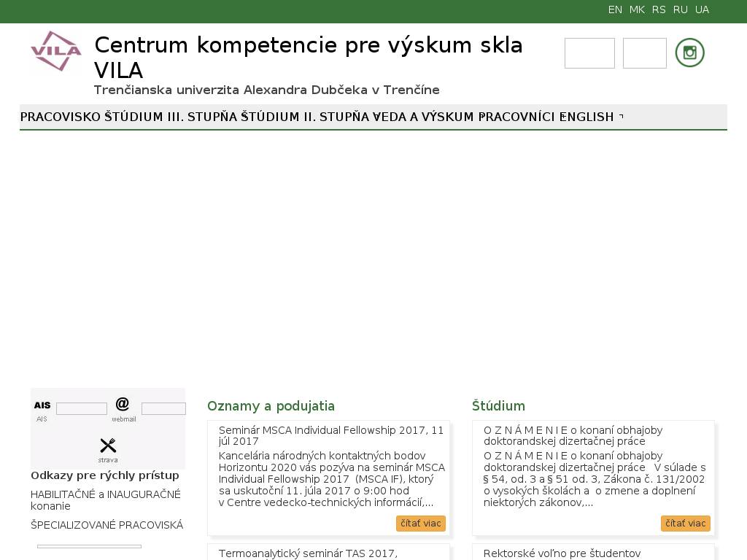
Task: Choose the RU language option
Action: [681, 9]
